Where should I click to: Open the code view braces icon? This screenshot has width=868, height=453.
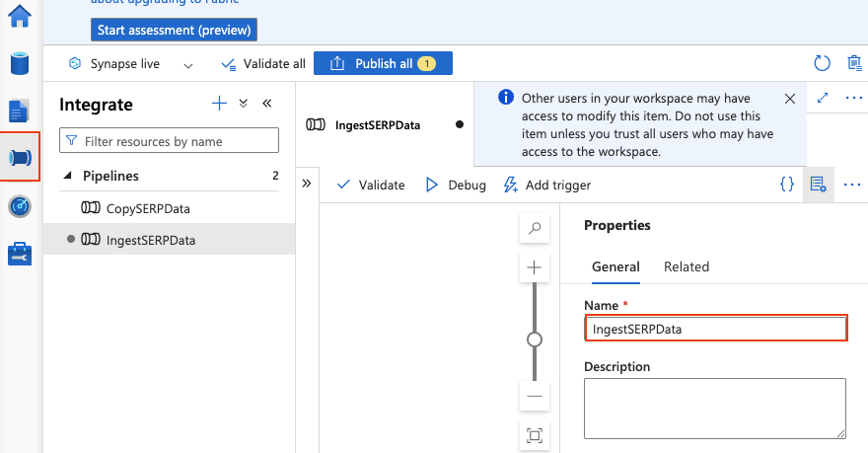coord(786,185)
